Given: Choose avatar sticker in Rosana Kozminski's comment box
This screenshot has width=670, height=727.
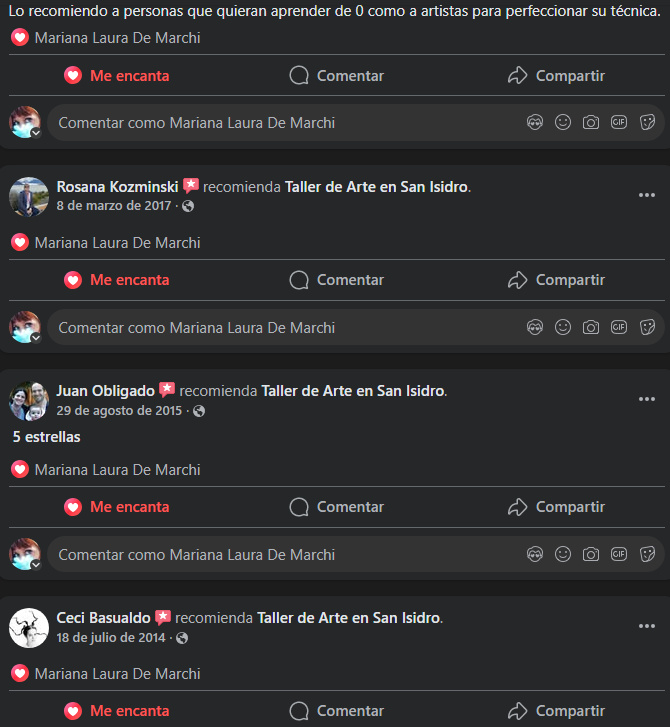Looking at the screenshot, I should 535,327.
